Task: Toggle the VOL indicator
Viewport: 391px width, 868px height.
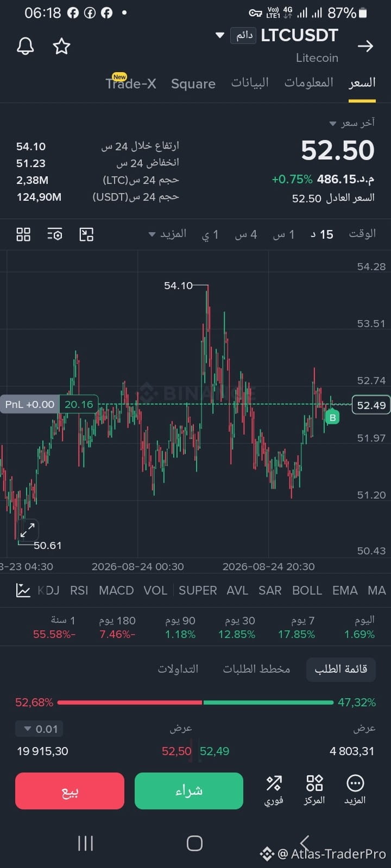Action: pos(155,590)
